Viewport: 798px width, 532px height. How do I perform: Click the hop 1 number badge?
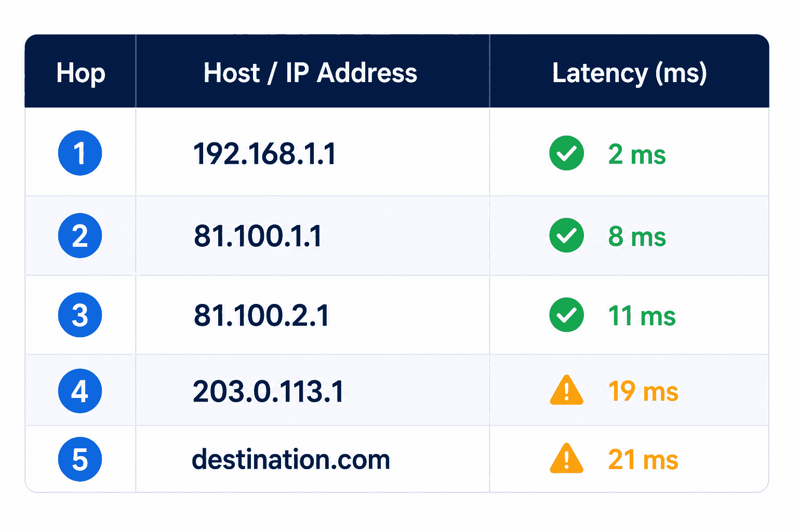pos(80,153)
